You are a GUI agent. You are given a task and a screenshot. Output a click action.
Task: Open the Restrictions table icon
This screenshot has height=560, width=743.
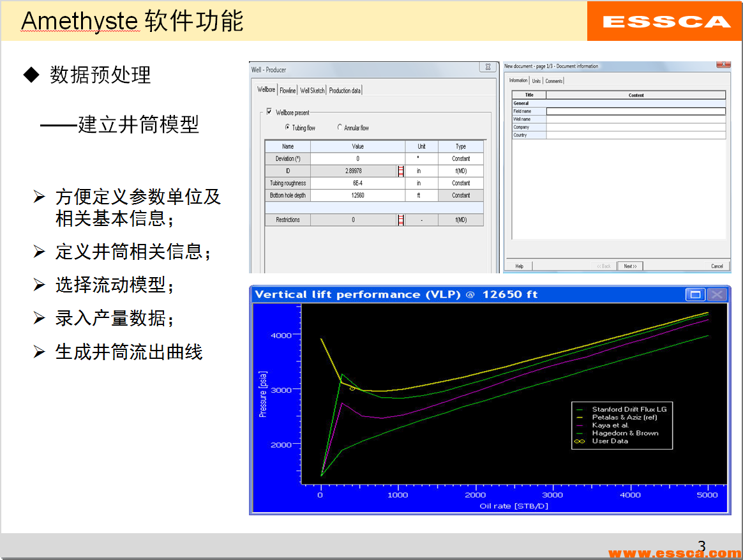(401, 220)
